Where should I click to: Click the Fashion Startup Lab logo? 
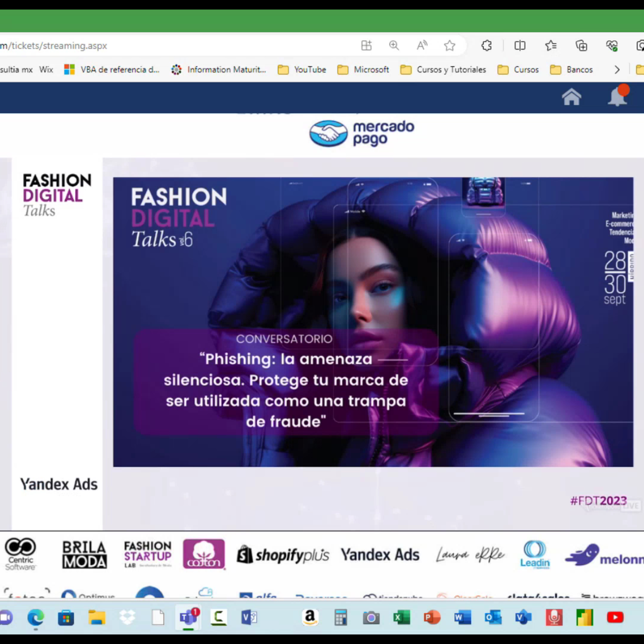coord(148,555)
